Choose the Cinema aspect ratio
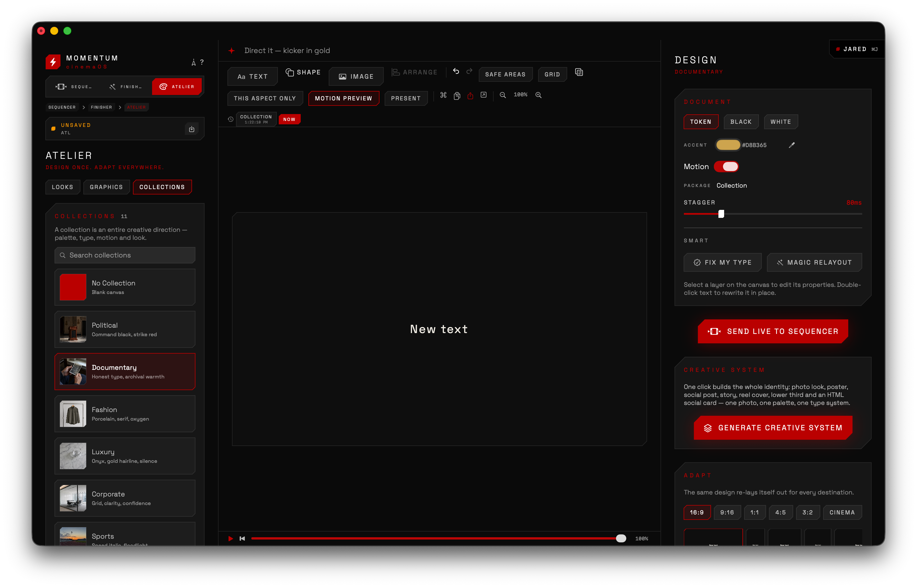 coord(842,512)
